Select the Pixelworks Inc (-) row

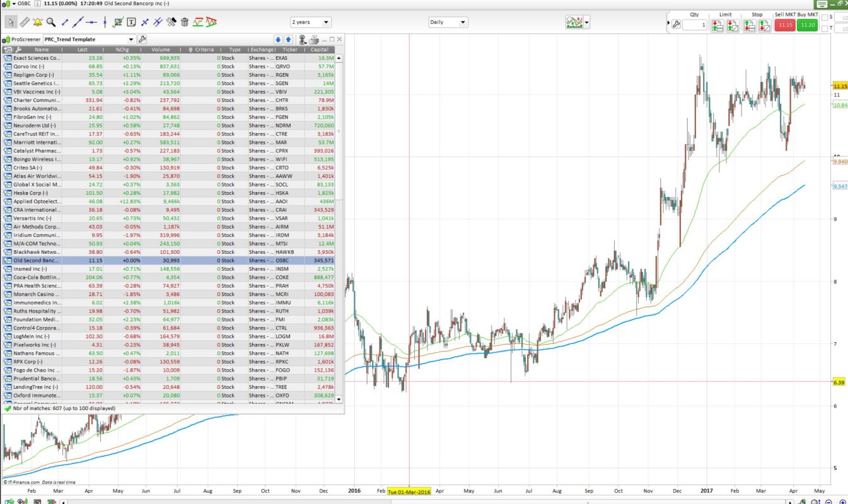169,345
